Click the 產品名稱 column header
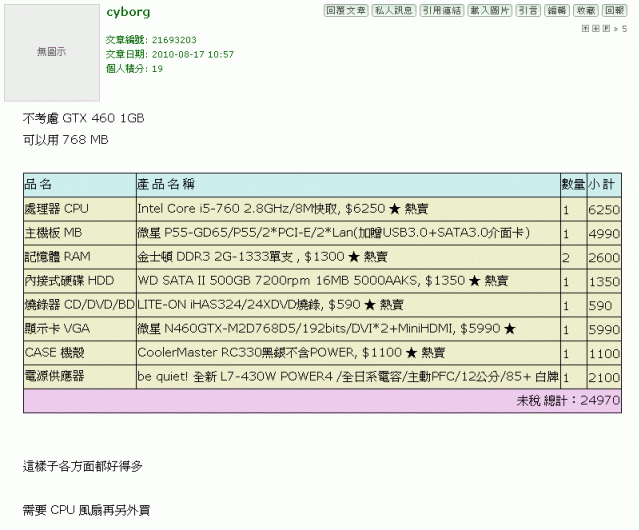This screenshot has height=530, width=640. [x=348, y=185]
